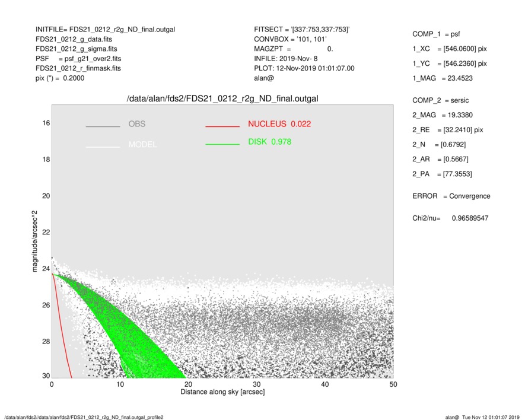This screenshot has width=525, height=420.
Task: Click the gray OBS legend line
Action: tap(103, 126)
